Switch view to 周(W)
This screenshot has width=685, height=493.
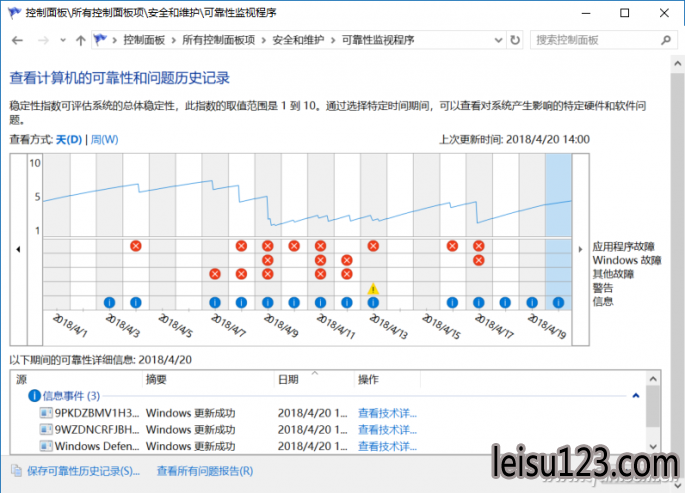104,140
